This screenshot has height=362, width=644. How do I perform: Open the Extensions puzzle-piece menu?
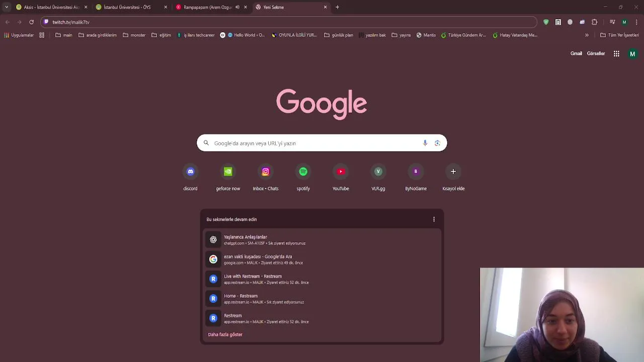pos(594,22)
